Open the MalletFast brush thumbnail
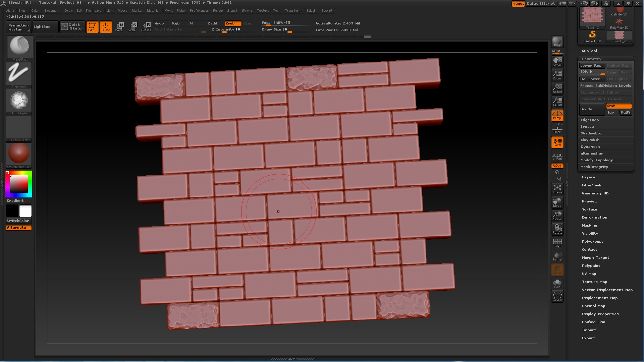644x362 pixels. [x=19, y=47]
